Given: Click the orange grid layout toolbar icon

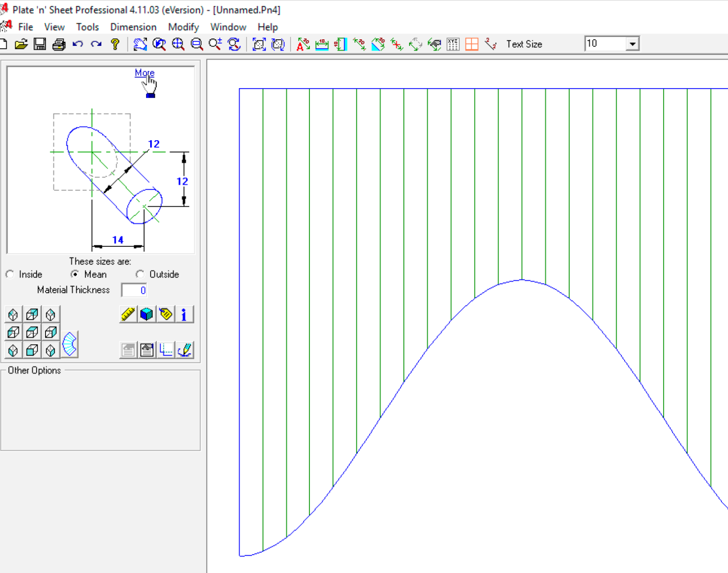Looking at the screenshot, I should pos(472,44).
